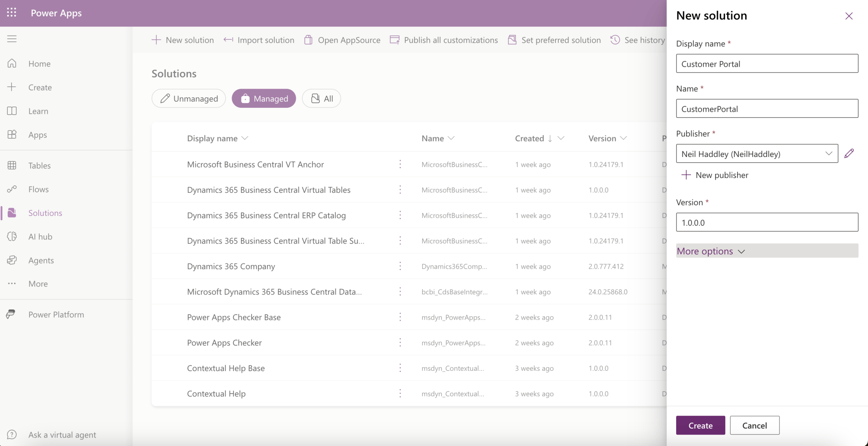Expand More options in New solution panel

[710, 251]
